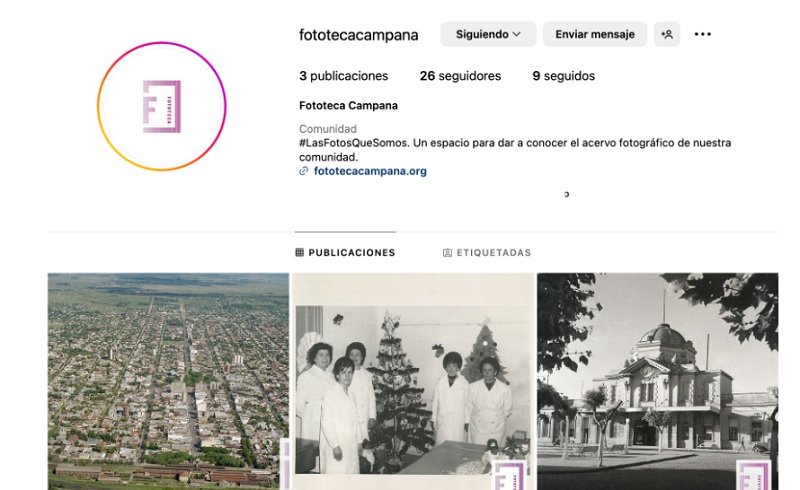View the 26 seguidores list
The height and width of the screenshot is (490, 800).
pos(460,76)
